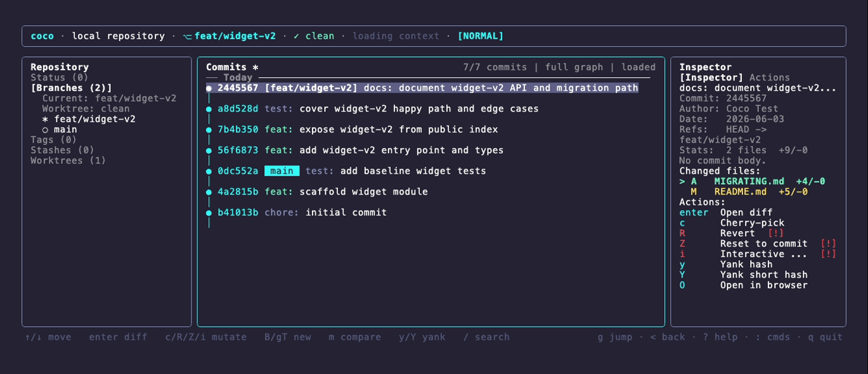Image resolution: width=868 pixels, height=374 pixels.
Task: Select commit a8d528d test row
Action: click(372, 109)
